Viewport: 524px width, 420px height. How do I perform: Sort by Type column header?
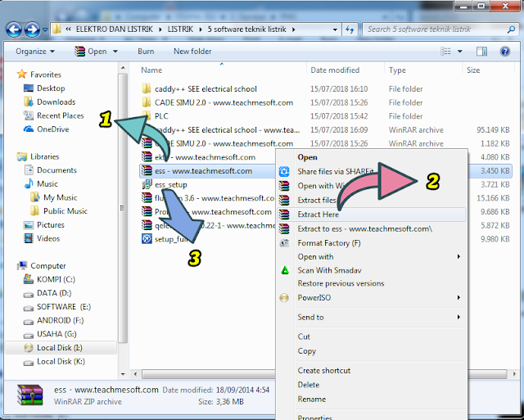(397, 70)
